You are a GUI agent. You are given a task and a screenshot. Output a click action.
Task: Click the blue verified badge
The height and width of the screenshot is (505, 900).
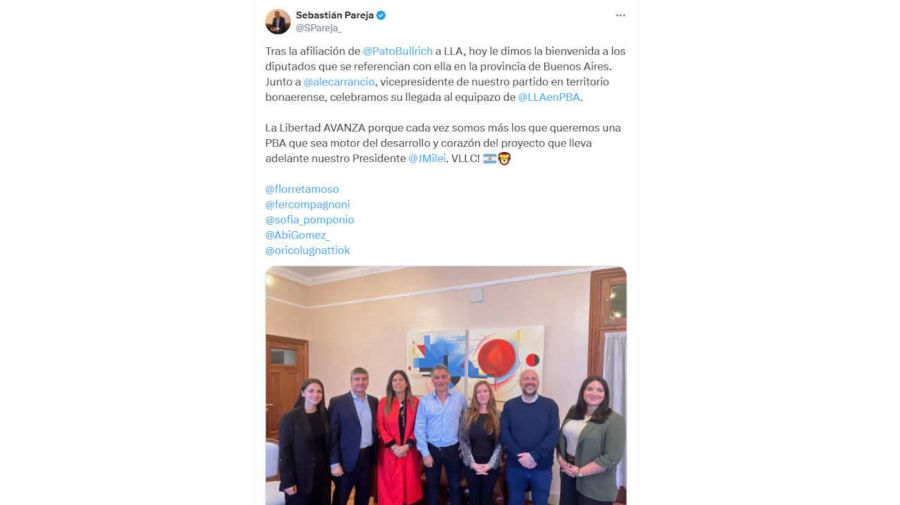[381, 15]
